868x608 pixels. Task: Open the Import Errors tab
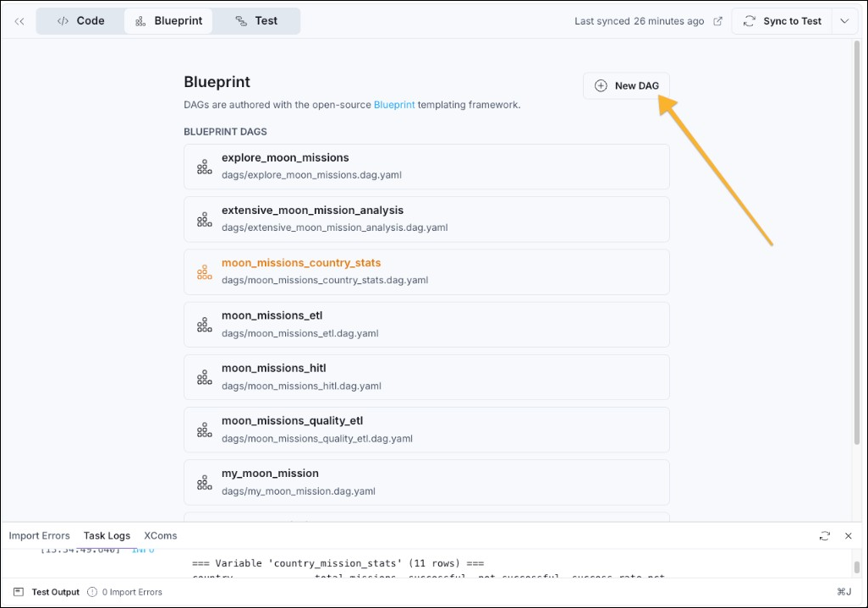pyautogui.click(x=39, y=536)
